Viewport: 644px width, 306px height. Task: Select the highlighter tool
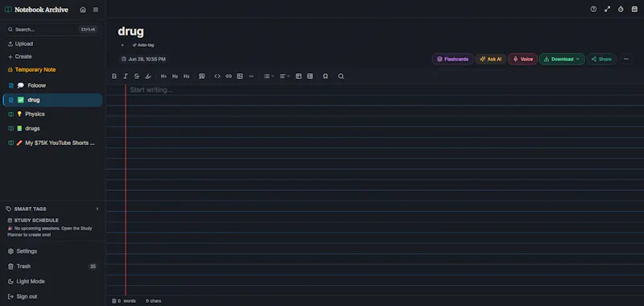(148, 76)
